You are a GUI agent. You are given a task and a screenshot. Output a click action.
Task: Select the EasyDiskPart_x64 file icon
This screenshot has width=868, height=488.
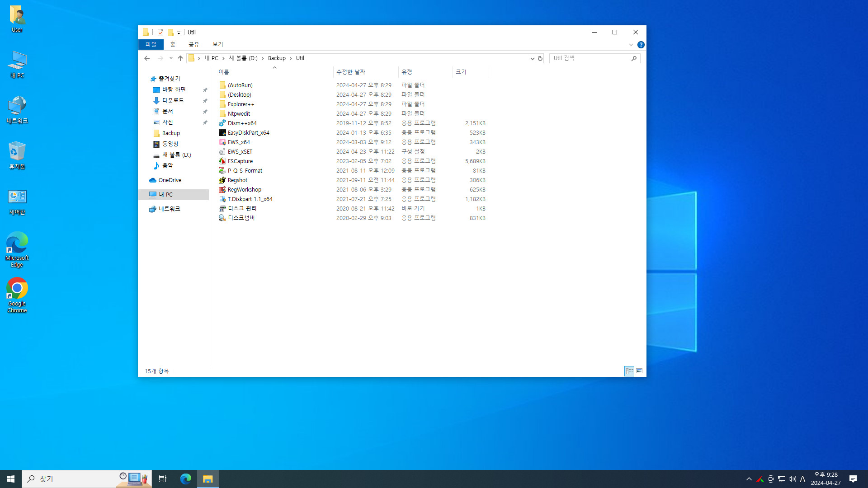click(222, 132)
